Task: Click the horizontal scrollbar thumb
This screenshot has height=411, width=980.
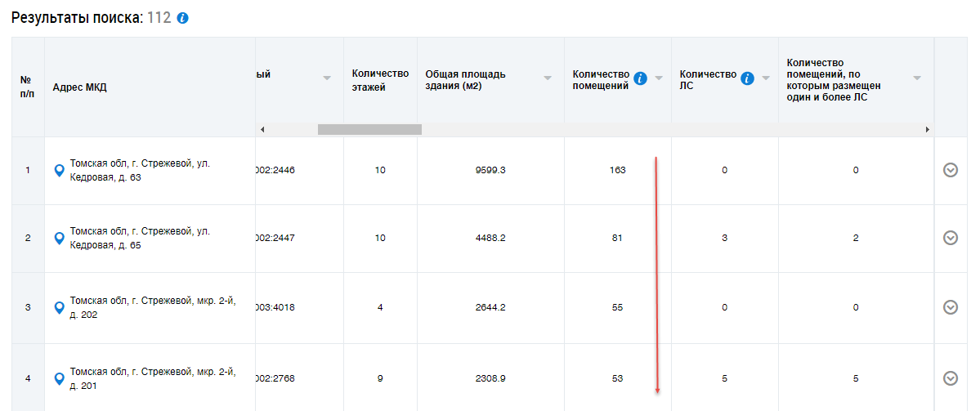Action: pos(369,129)
